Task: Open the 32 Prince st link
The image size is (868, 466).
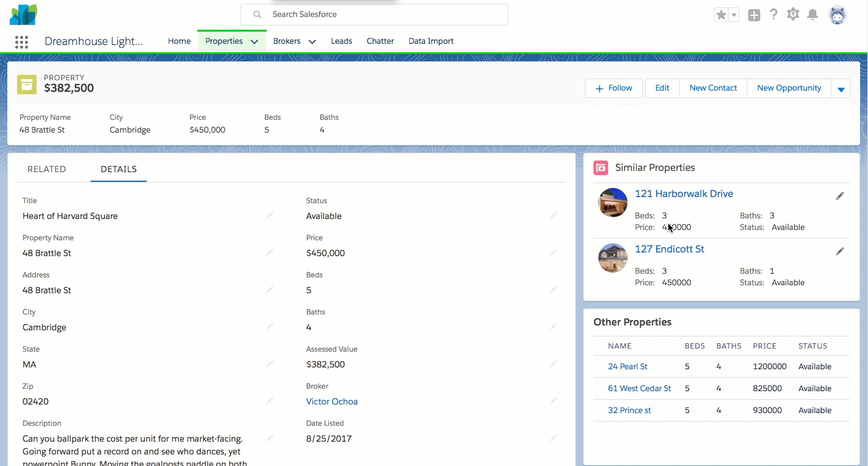Action: point(629,410)
